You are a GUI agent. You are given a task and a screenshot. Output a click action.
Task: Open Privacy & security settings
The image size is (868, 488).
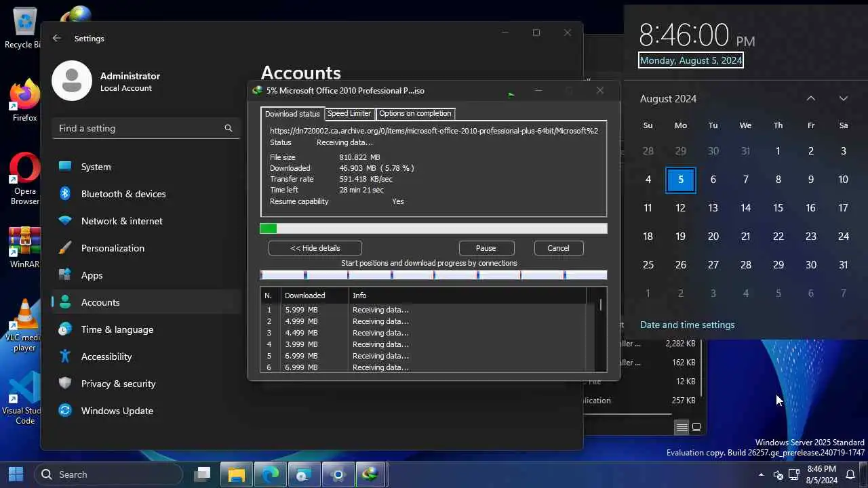click(146, 384)
